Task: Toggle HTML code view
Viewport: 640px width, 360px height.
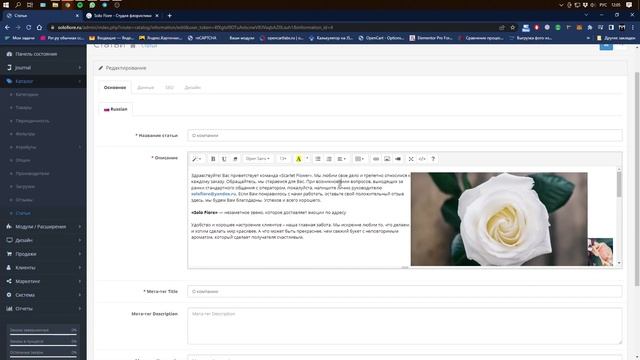Action: click(x=422, y=159)
